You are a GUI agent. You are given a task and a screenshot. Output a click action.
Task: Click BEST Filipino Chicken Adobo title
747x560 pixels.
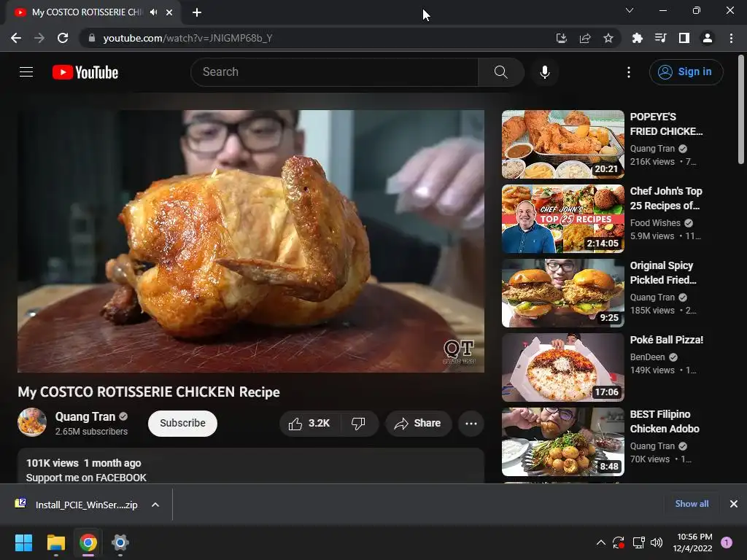point(665,421)
